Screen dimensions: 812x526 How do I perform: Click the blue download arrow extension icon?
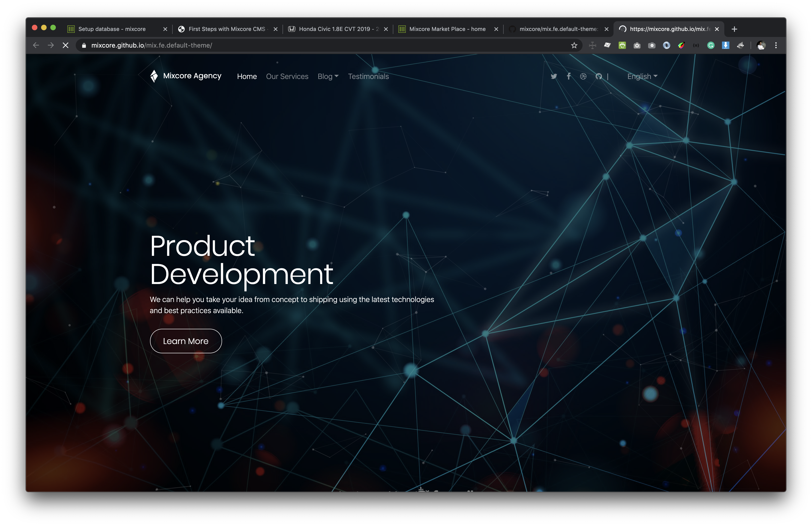[x=726, y=45]
